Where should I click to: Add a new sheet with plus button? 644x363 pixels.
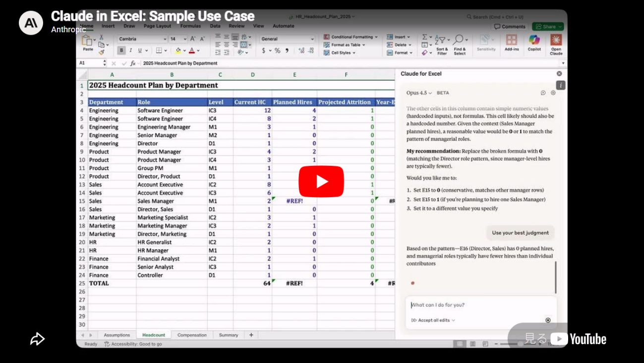(x=251, y=335)
